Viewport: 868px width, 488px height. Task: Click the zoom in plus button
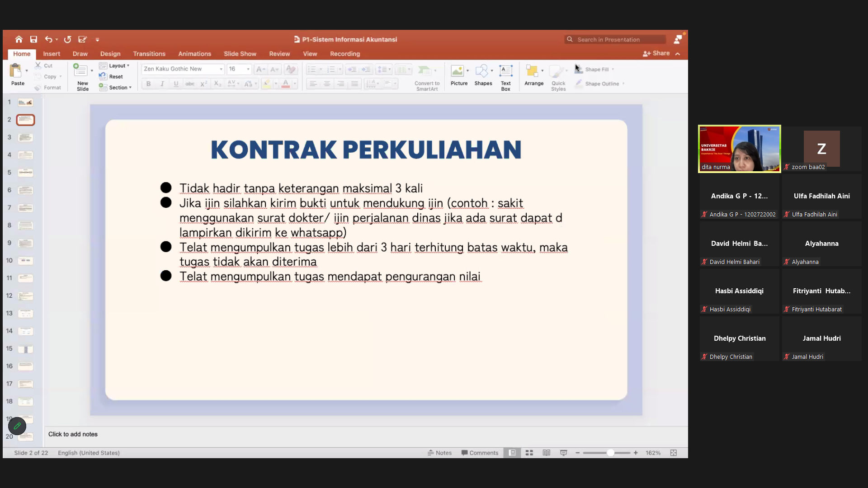coord(636,453)
